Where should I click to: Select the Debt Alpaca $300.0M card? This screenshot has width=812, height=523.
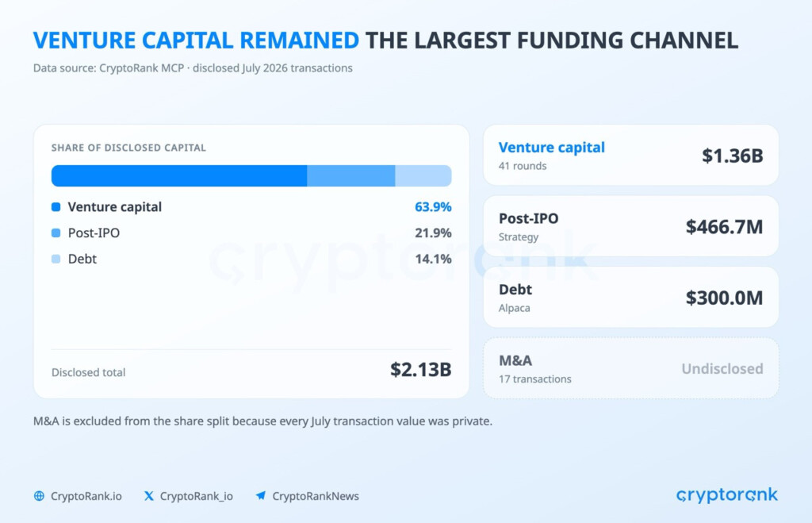[x=630, y=297]
